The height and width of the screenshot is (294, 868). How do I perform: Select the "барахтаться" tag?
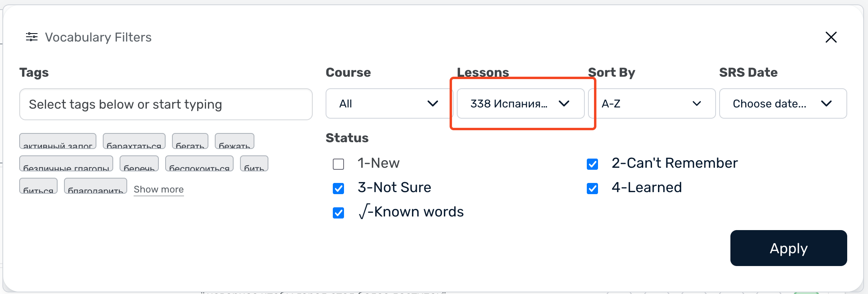[x=134, y=142]
